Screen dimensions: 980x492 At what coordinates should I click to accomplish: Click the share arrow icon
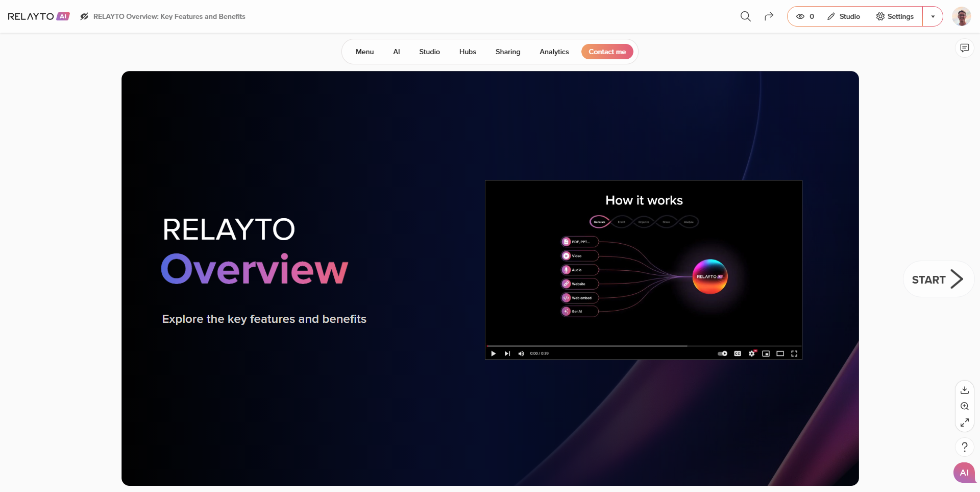(769, 16)
